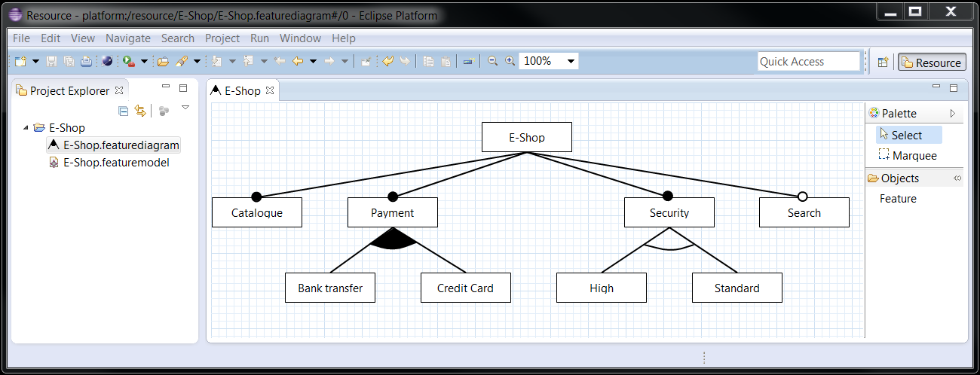Click the Print toolbar icon

tap(86, 62)
